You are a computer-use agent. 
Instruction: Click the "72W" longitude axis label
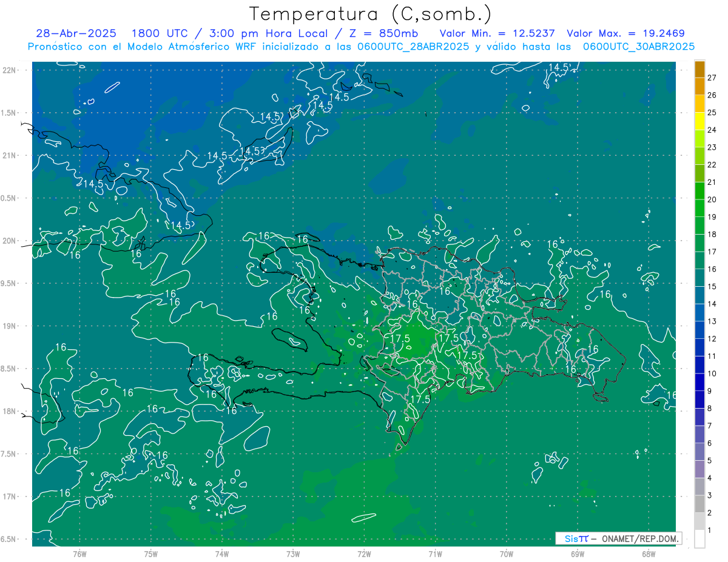click(x=364, y=554)
